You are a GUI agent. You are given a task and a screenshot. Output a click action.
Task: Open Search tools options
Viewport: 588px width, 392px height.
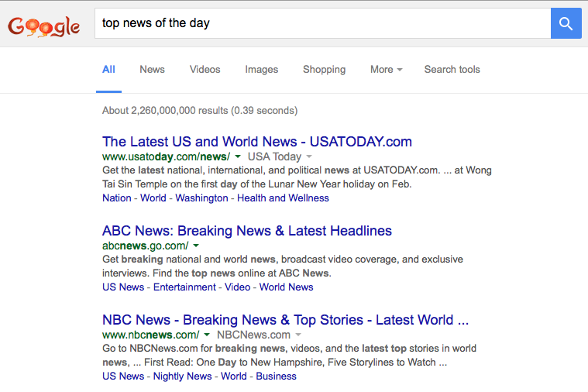click(452, 70)
